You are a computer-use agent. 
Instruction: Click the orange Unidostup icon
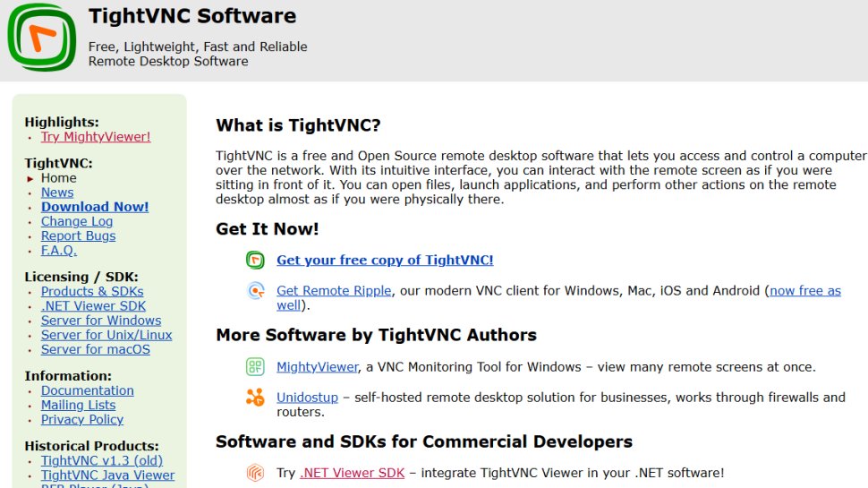(x=255, y=398)
